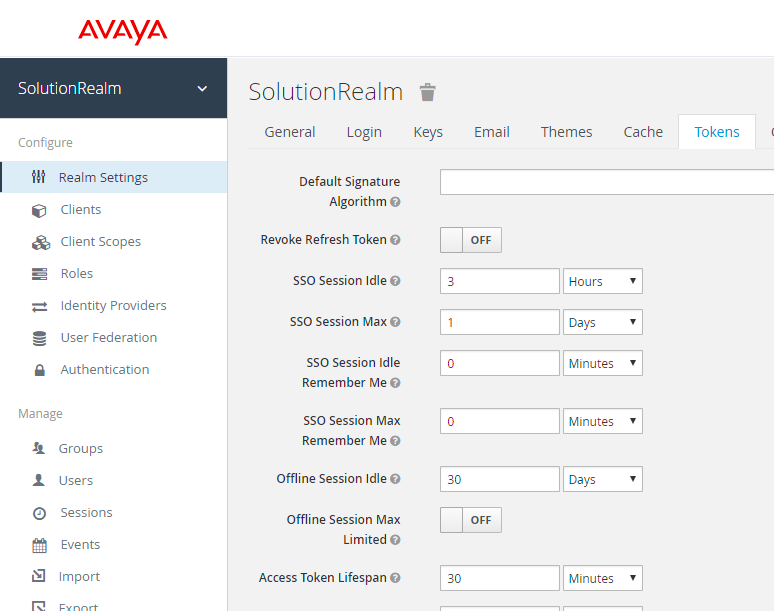Show help for SSO Session Max
Image resolution: width=774 pixels, height=611 pixels.
pos(395,322)
